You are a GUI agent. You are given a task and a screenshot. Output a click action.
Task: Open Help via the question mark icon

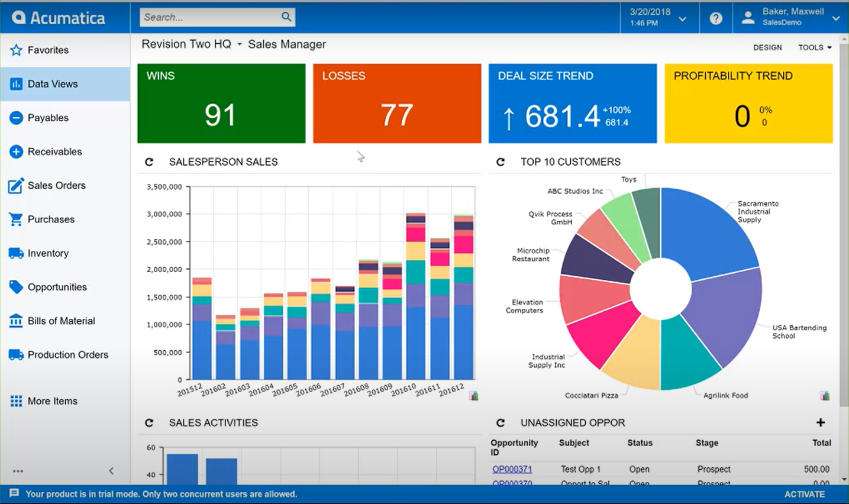715,18
